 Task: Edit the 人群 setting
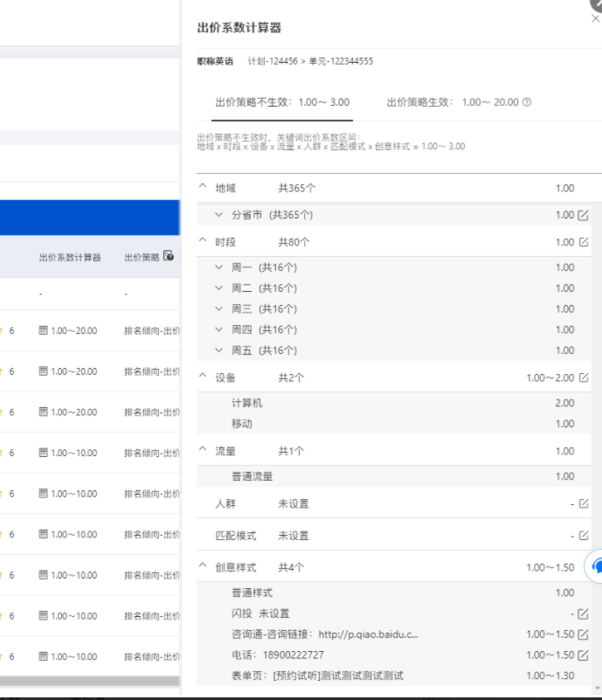click(x=583, y=503)
